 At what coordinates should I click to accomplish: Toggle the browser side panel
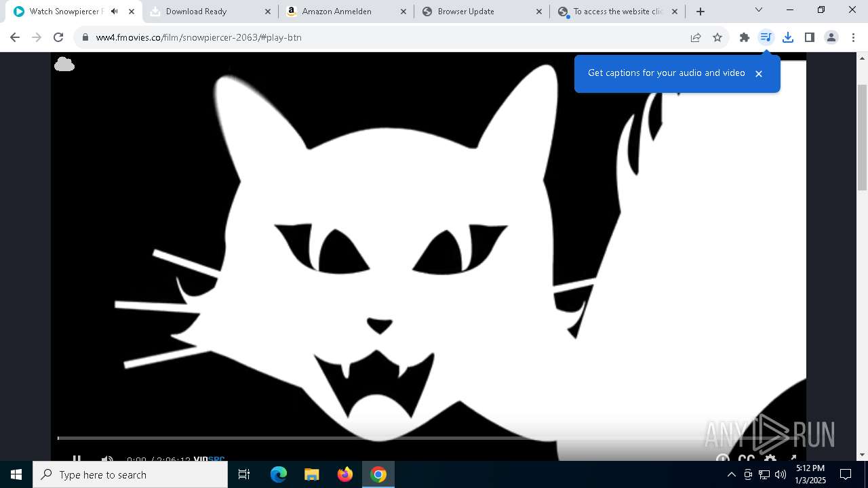(810, 37)
